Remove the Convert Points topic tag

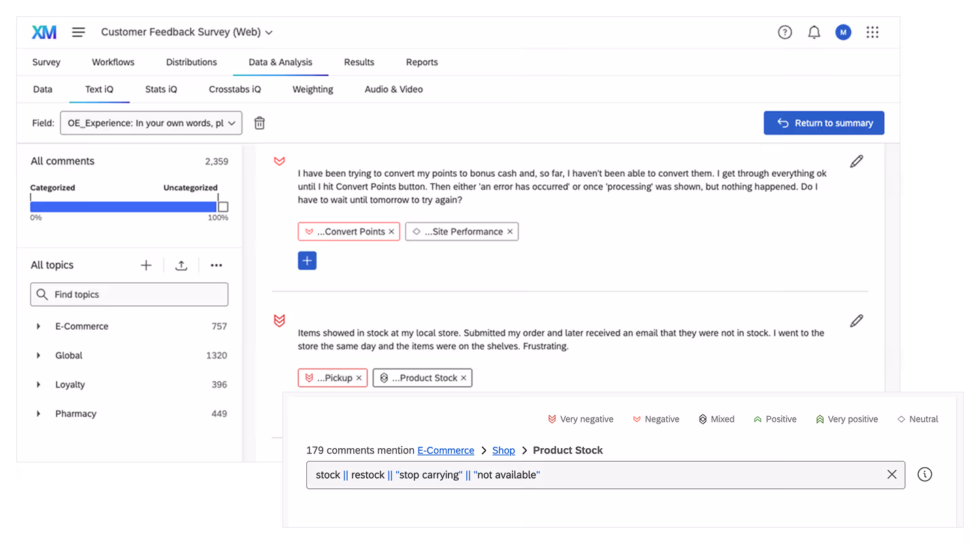click(x=391, y=232)
